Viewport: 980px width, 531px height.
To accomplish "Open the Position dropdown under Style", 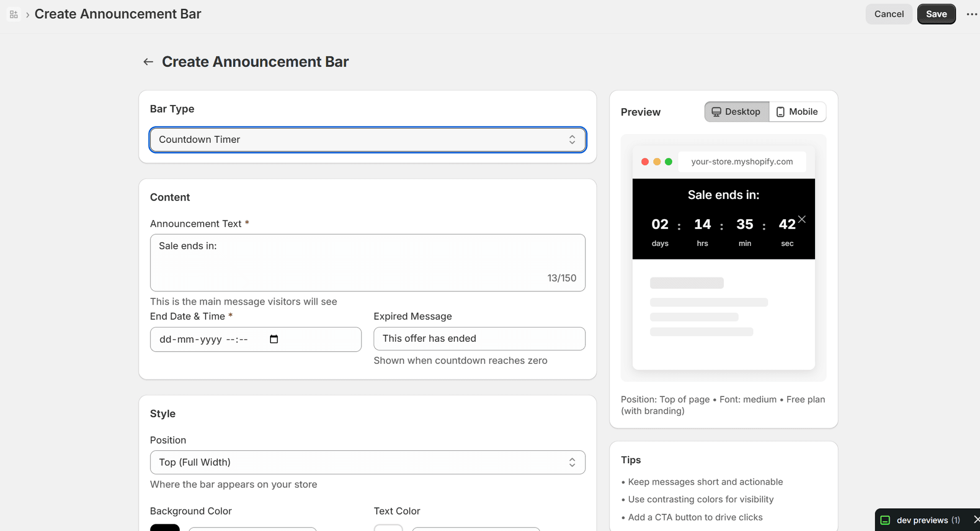I will (x=367, y=462).
